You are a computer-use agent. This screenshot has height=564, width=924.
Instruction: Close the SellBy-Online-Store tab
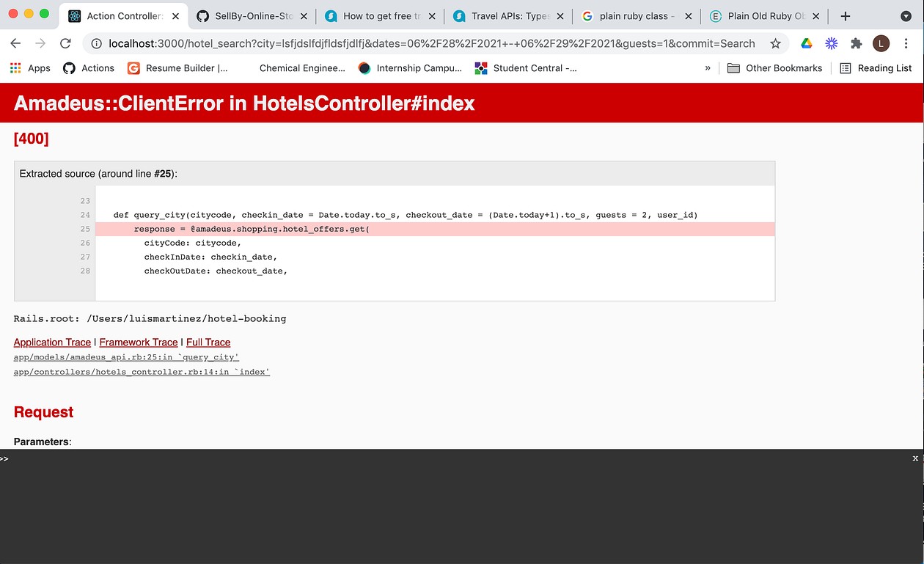tap(304, 15)
